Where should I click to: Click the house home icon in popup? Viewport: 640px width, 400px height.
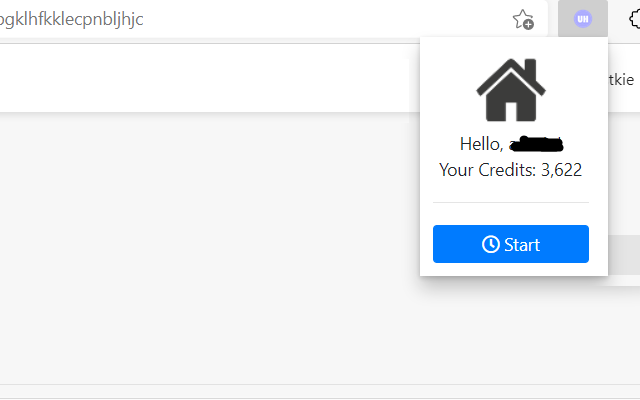(x=511, y=90)
